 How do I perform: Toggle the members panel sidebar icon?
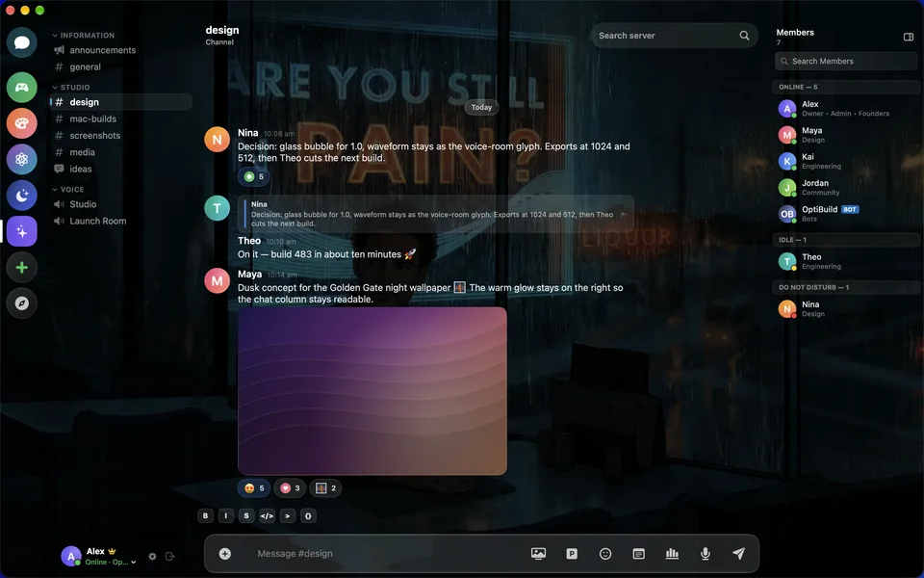[x=908, y=37]
